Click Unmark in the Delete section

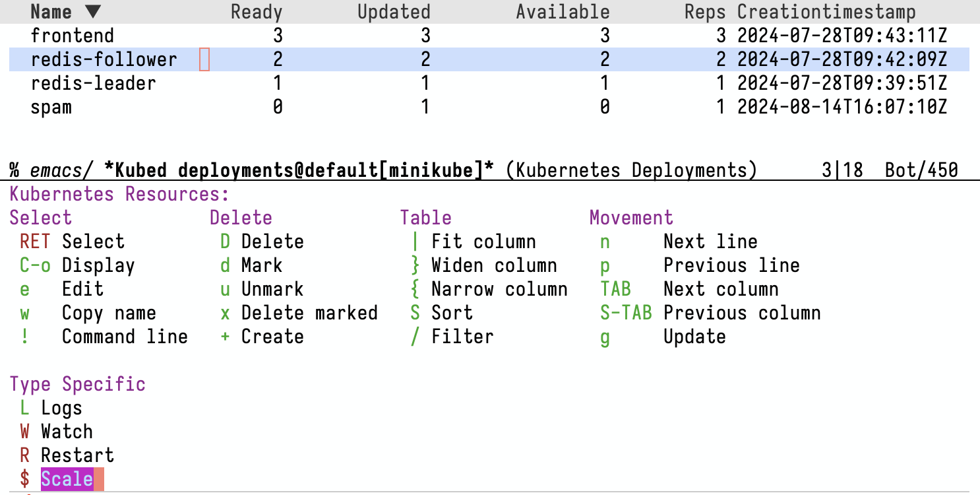coord(272,288)
